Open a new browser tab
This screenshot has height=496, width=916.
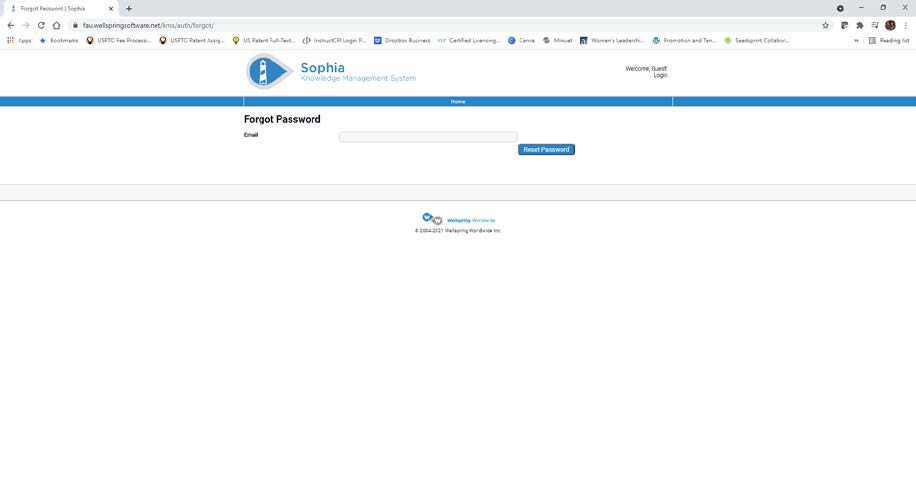coord(129,8)
